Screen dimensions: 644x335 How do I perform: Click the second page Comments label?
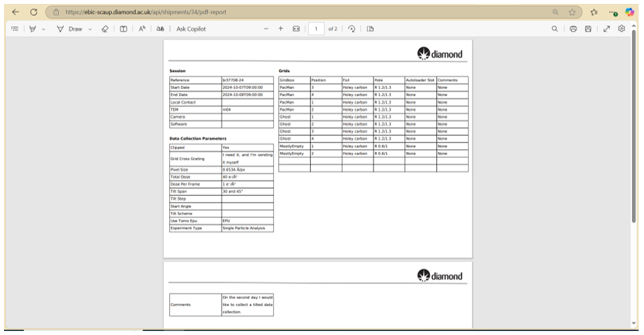point(180,305)
